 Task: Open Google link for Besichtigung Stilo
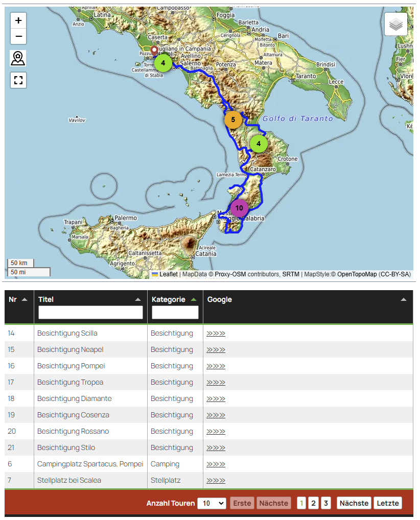(x=216, y=447)
